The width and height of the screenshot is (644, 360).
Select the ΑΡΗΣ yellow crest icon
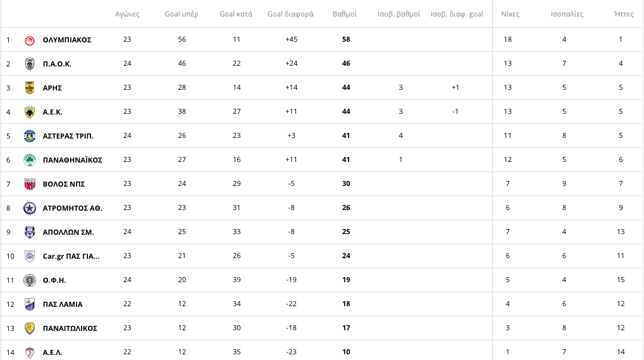point(30,87)
